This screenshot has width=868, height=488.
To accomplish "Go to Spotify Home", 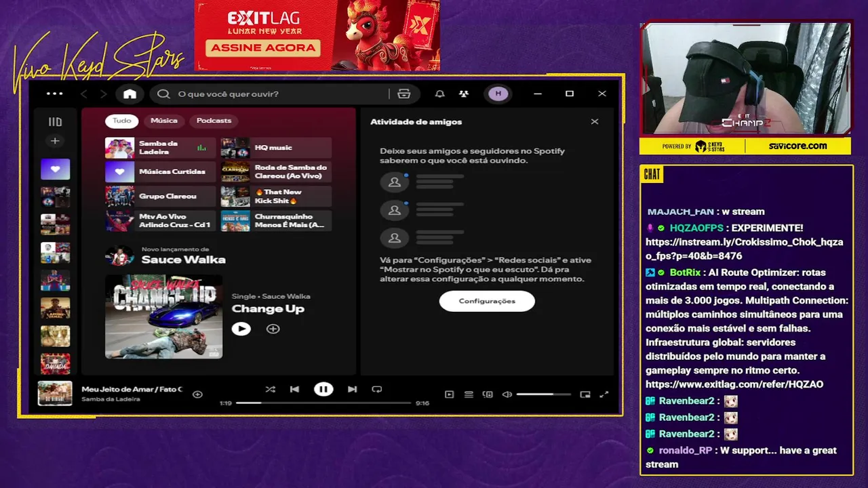I will 130,94.
